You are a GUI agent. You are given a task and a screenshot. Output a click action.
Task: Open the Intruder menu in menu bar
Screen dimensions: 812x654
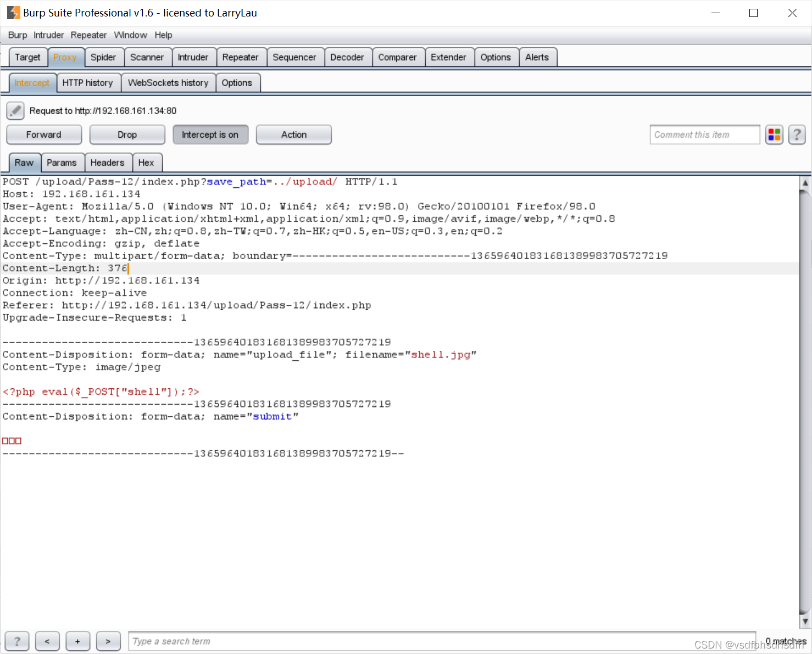[x=49, y=35]
